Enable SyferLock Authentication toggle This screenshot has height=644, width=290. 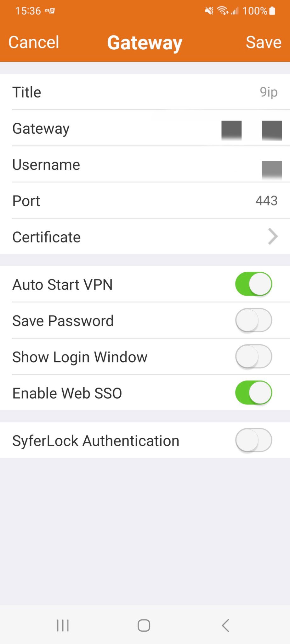click(253, 440)
